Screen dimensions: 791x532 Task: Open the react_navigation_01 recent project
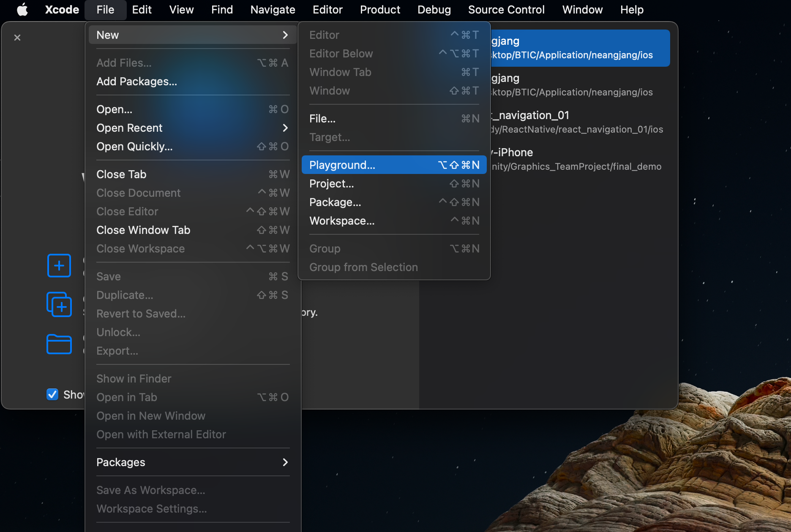coord(580,122)
